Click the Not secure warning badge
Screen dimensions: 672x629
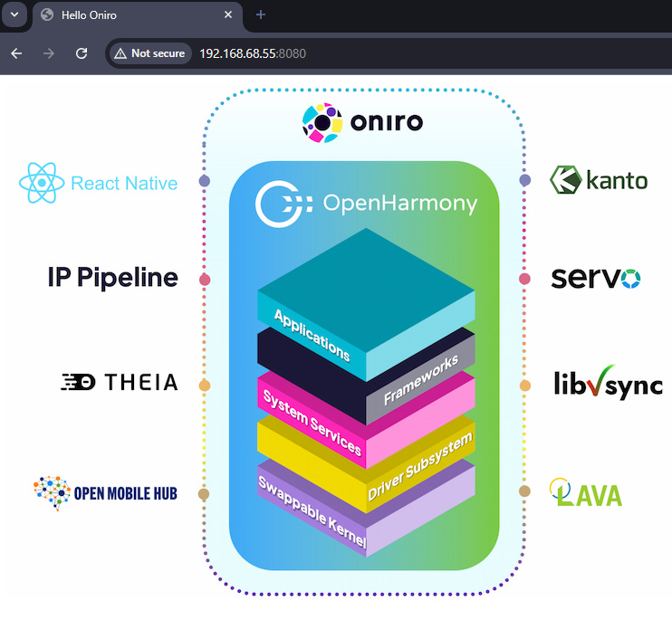(150, 53)
